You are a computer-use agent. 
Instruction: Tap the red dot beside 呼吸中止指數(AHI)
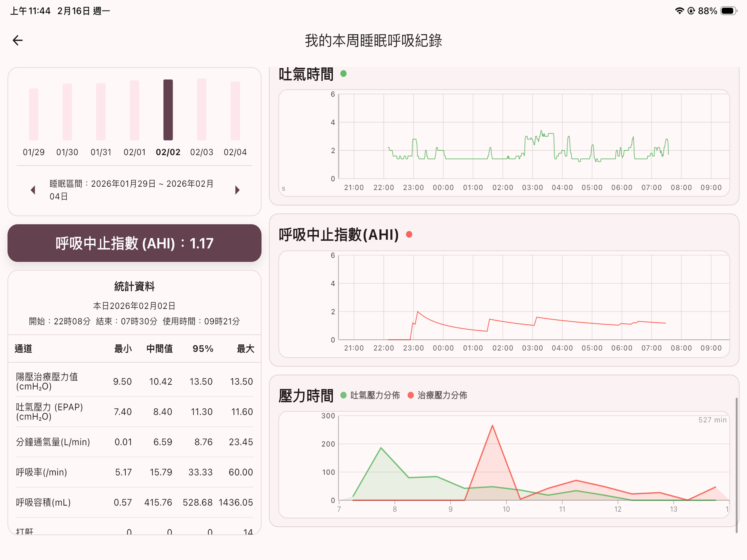(409, 235)
